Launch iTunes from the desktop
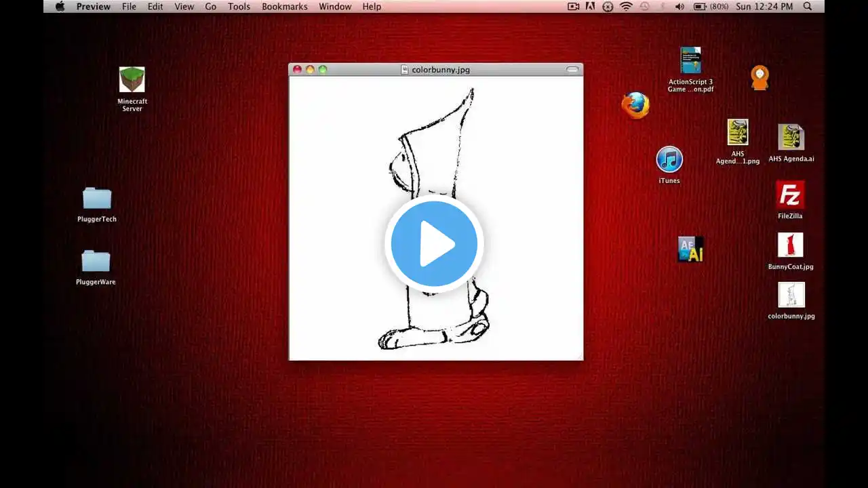Image resolution: width=868 pixels, height=488 pixels. (669, 160)
